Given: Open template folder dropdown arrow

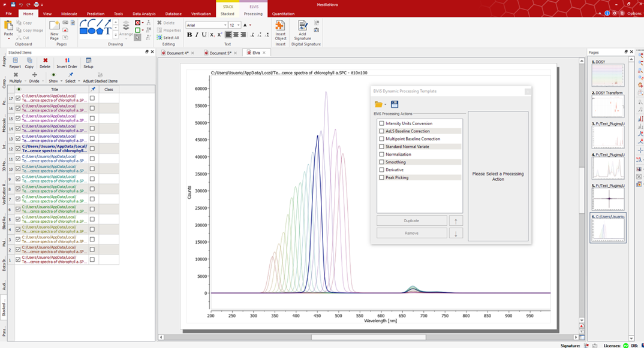Looking at the screenshot, I should coord(386,105).
